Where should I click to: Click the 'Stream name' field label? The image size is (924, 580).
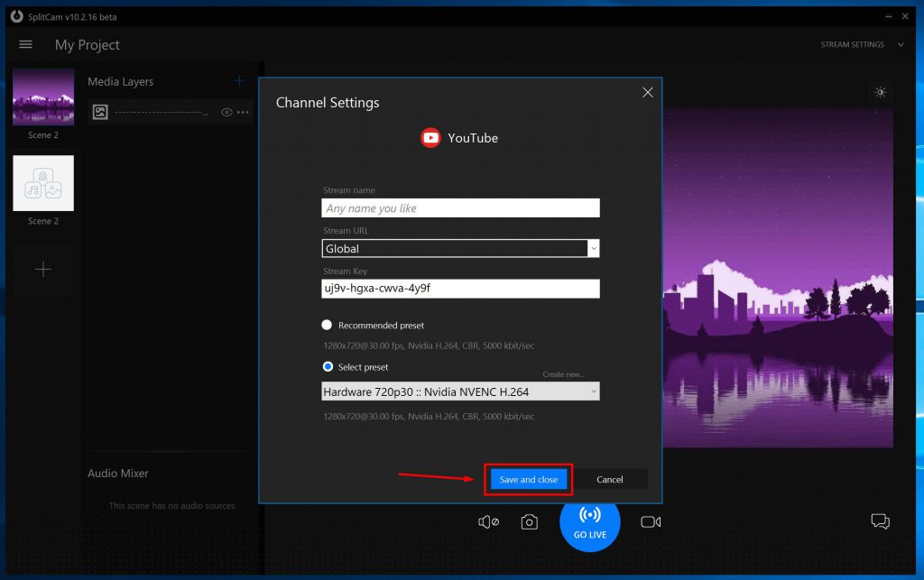coord(349,190)
